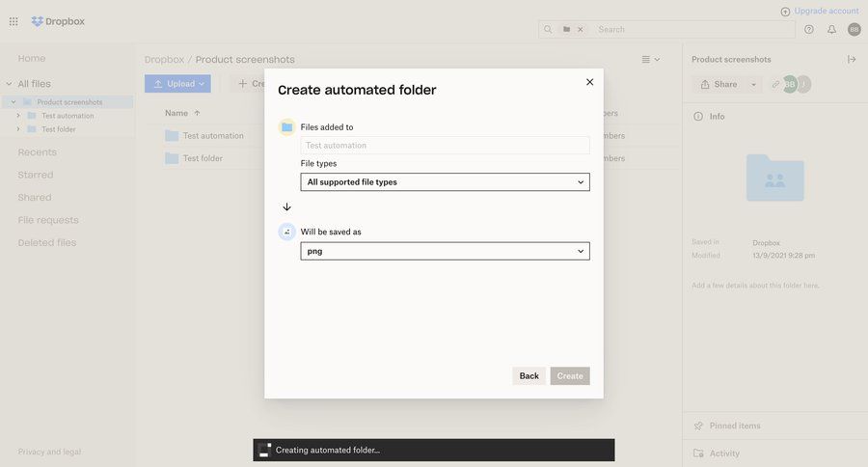Open File requests in sidebar
Viewport: 868px width, 467px height.
tap(48, 220)
